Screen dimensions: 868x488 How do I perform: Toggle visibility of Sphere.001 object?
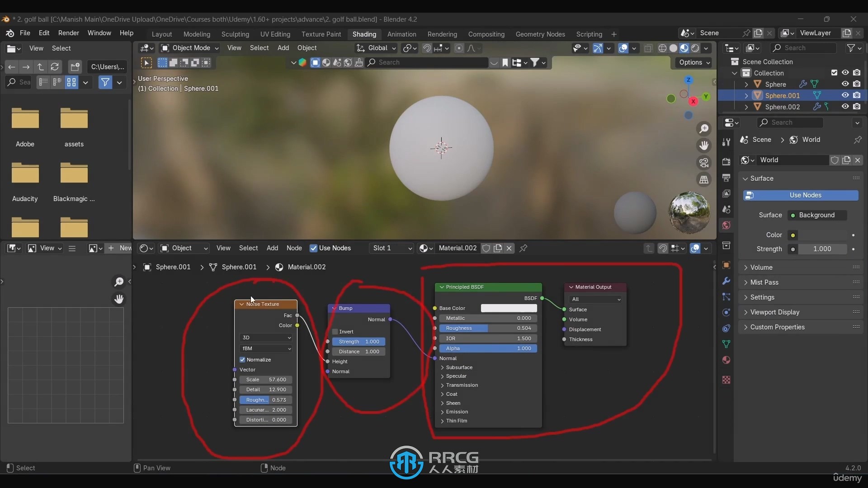tap(845, 95)
